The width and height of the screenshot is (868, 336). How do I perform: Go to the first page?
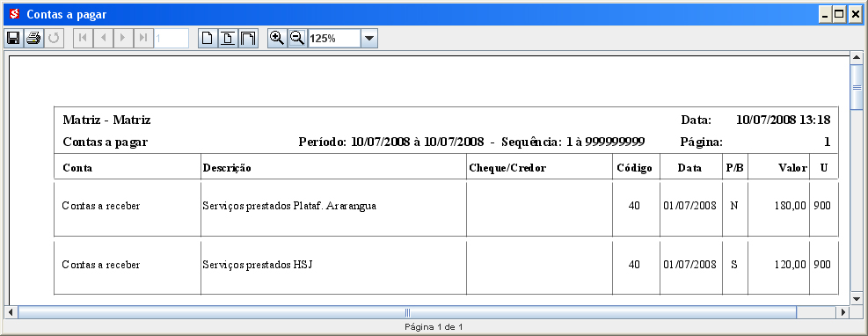click(x=83, y=38)
